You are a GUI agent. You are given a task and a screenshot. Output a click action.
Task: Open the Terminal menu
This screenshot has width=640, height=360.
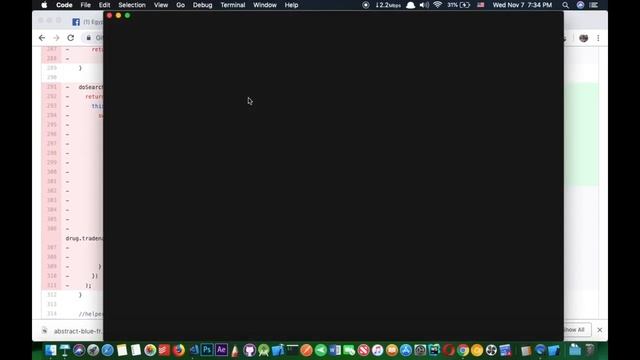(233, 5)
